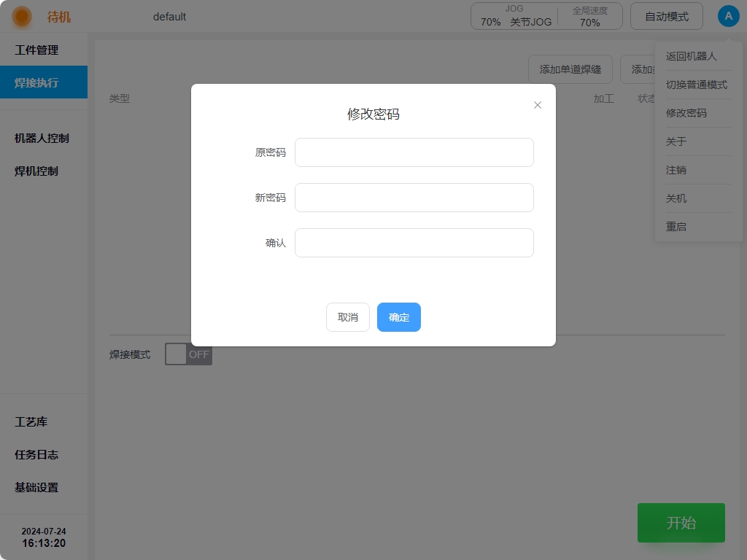
Task: Open the 工件管理 sidebar tab
Action: [x=36, y=50]
